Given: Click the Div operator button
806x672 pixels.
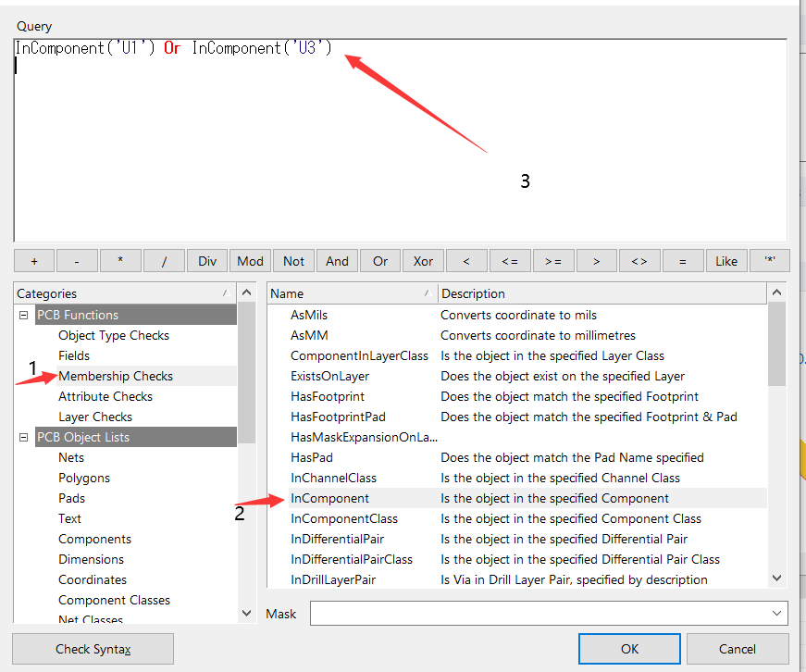Looking at the screenshot, I should (207, 260).
